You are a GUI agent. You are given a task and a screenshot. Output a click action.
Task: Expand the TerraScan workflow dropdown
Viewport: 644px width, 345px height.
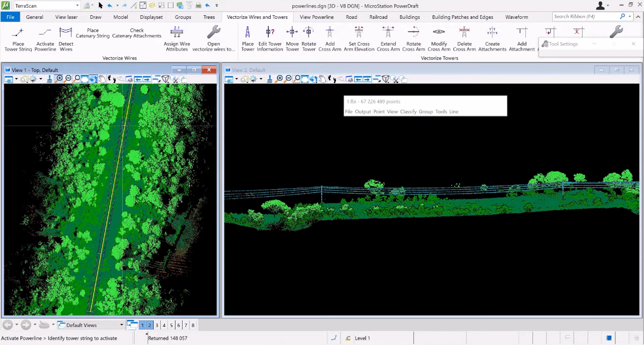pyautogui.click(x=78, y=6)
